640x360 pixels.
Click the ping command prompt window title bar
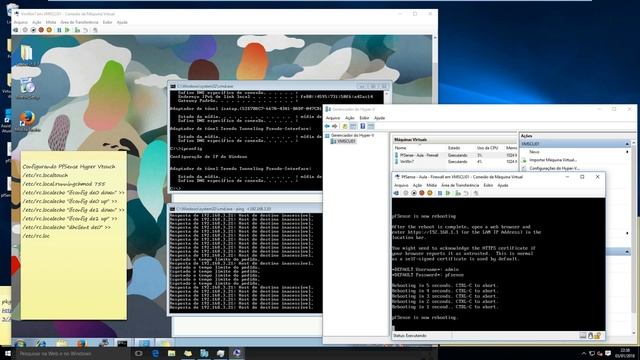pos(245,209)
